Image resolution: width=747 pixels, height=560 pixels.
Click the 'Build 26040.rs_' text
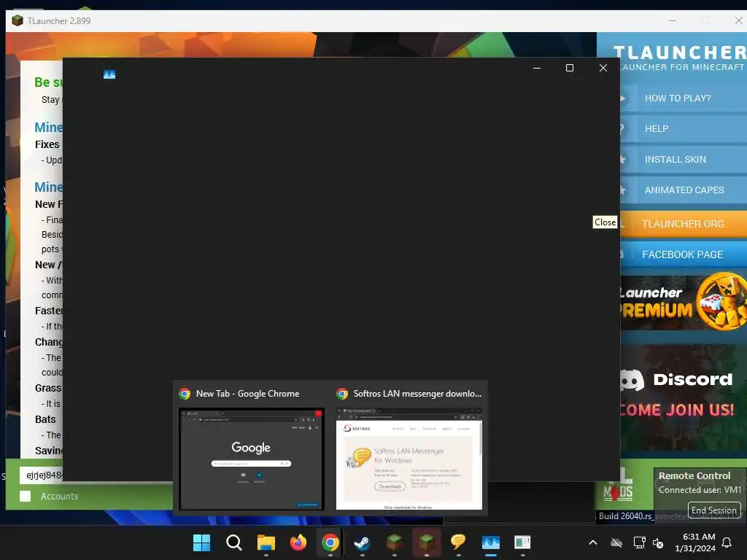(x=625, y=516)
